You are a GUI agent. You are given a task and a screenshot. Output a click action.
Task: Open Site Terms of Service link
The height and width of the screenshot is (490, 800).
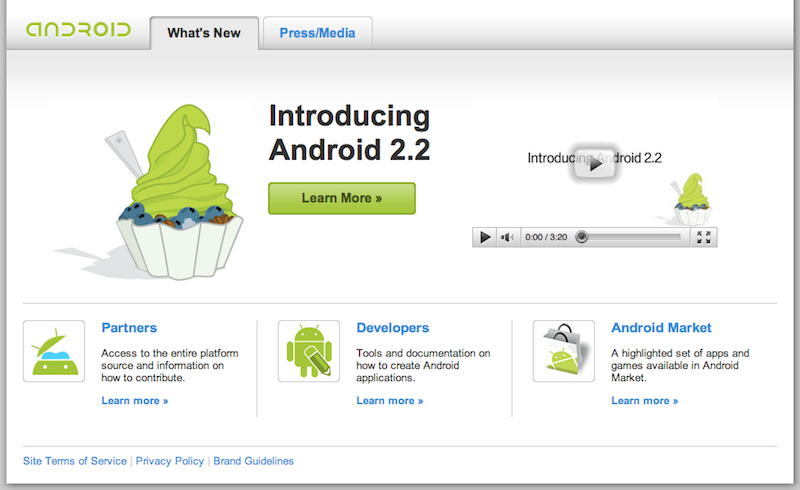[x=75, y=461]
